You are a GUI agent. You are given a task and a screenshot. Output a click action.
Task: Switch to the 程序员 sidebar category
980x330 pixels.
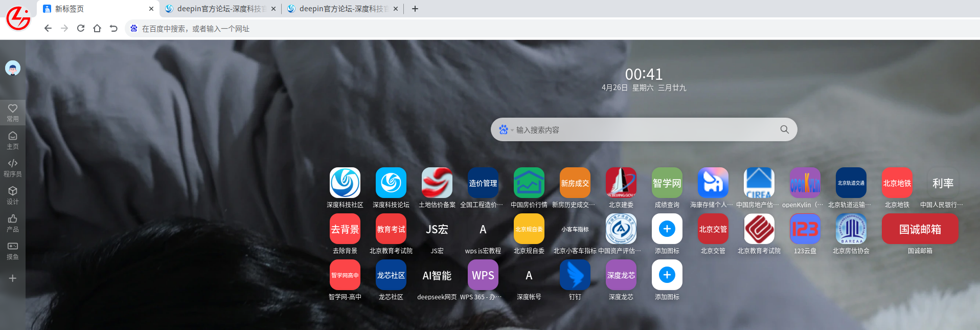[13, 168]
